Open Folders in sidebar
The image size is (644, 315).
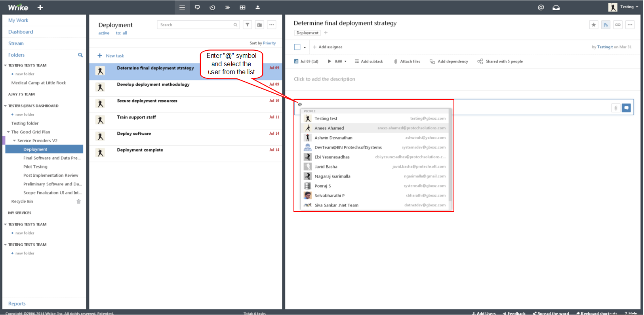[x=16, y=55]
